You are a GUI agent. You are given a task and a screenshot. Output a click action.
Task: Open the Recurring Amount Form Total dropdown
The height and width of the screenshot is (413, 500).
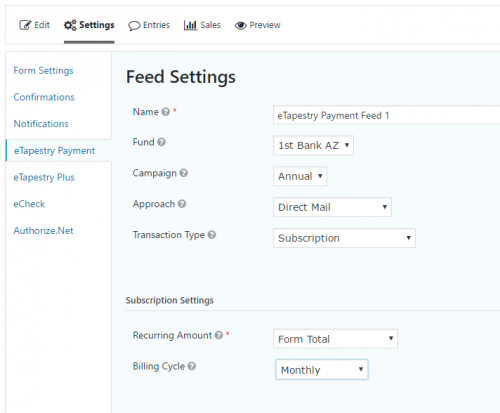point(335,339)
